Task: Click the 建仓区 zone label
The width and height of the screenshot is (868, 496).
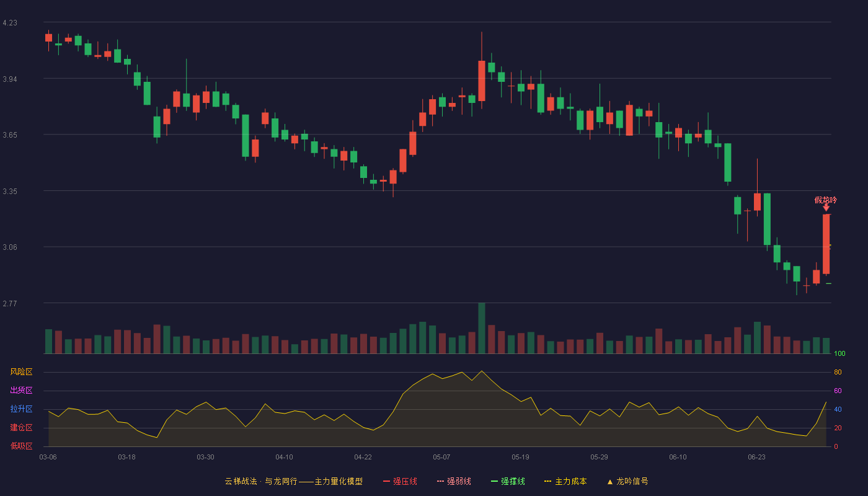Action: tap(21, 428)
